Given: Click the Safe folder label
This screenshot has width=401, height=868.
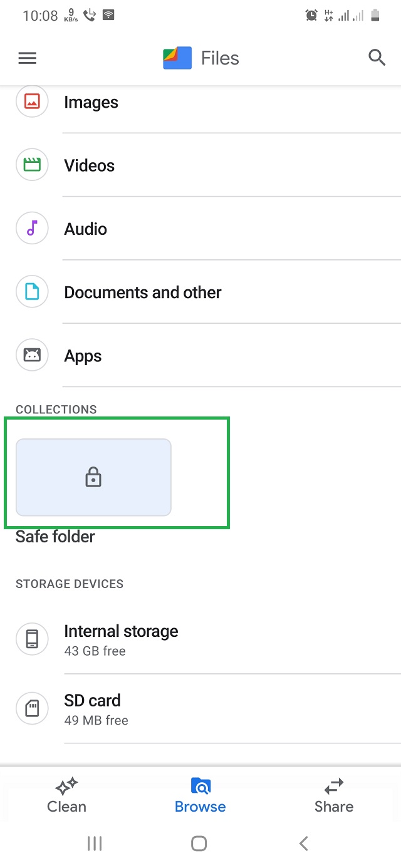Looking at the screenshot, I should [x=55, y=537].
